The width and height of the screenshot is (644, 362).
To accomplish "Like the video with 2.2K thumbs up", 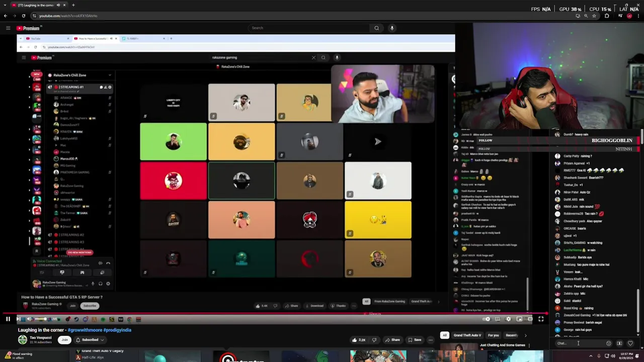I will 358,340.
